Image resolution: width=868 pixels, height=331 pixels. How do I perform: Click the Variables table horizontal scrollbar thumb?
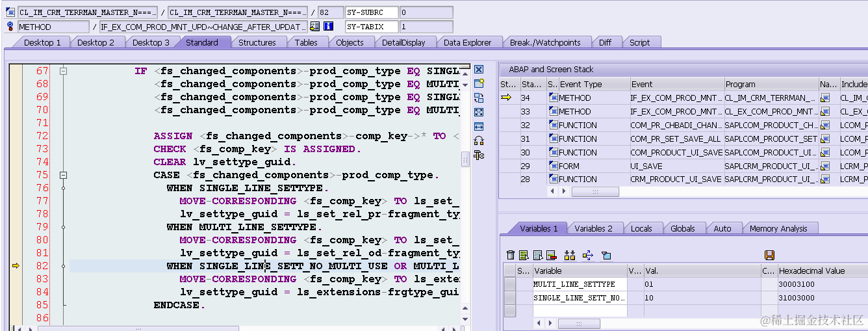tap(580, 323)
